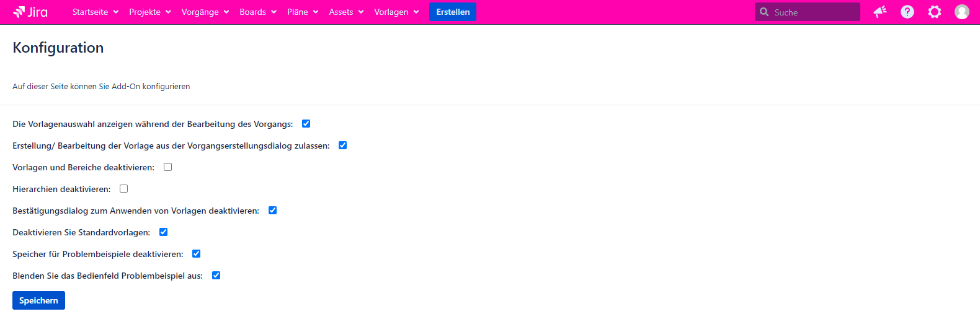This screenshot has width=980, height=327.
Task: Open the help question mark icon
Action: pos(907,12)
